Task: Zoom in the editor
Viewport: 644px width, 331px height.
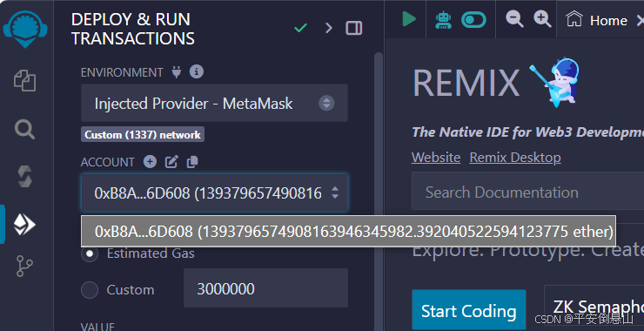Action: [542, 19]
